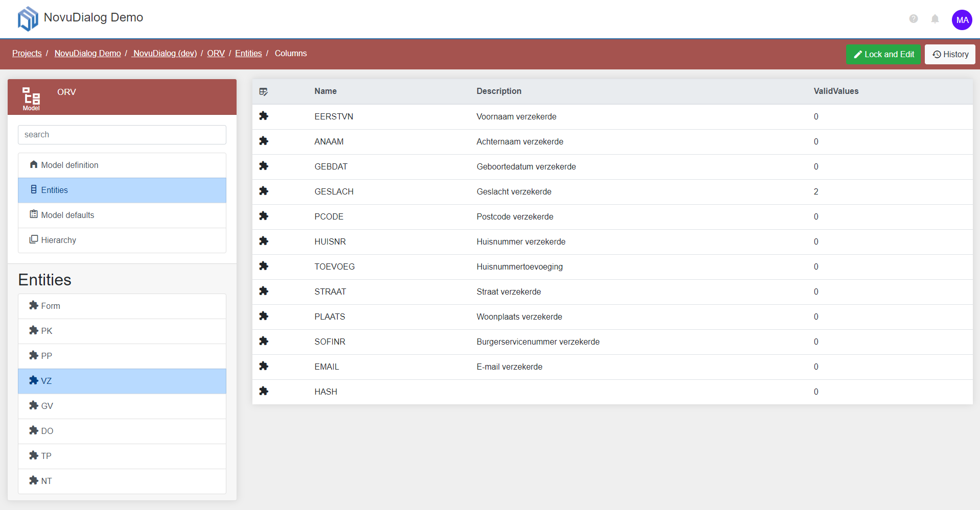Viewport: 980px width, 510px height.
Task: Select the VZ entity
Action: (x=122, y=381)
